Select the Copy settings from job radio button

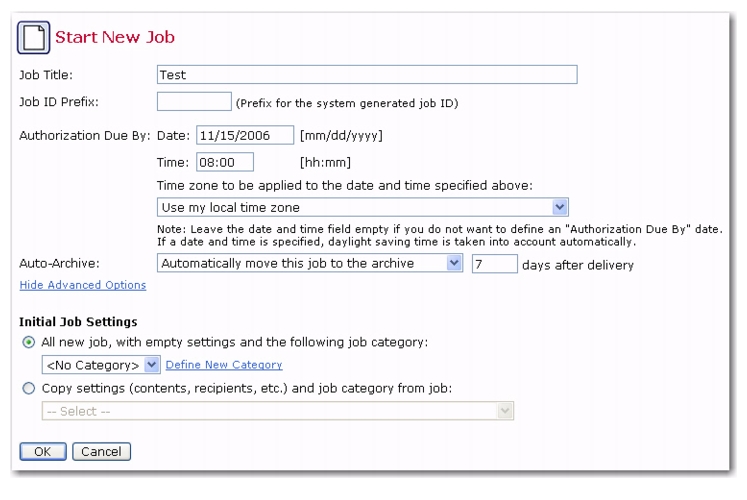tap(29, 389)
